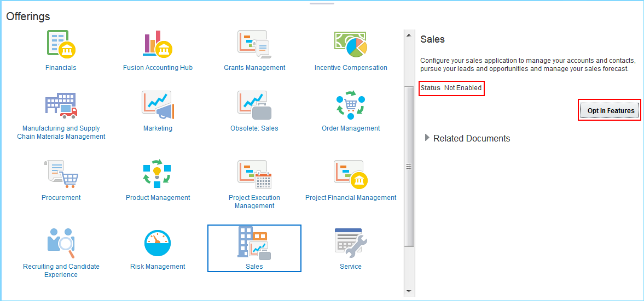Viewport: 644px width, 301px height.
Task: Open the Financials link
Action: point(61,68)
